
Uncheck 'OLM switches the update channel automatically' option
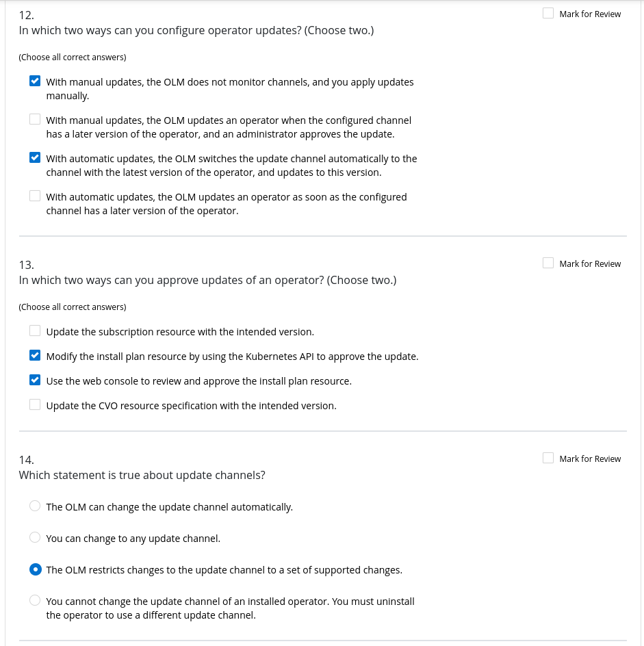pos(35,157)
